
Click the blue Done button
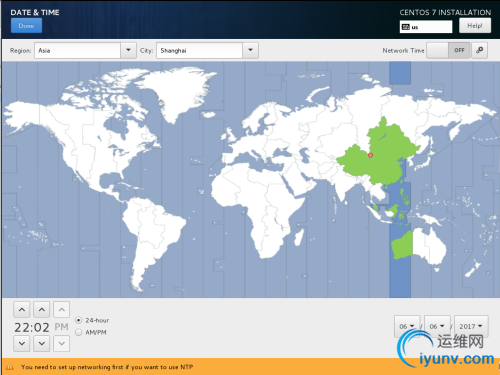(x=26, y=26)
